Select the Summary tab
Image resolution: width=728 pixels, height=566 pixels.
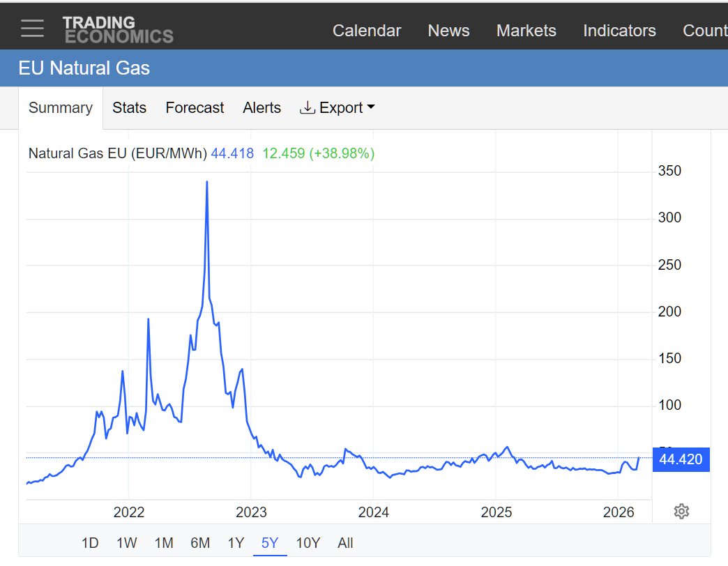61,107
